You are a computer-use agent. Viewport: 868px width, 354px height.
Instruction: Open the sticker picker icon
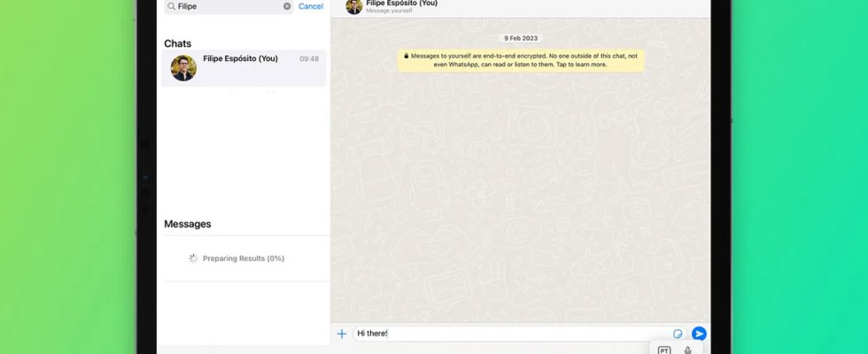coord(678,334)
